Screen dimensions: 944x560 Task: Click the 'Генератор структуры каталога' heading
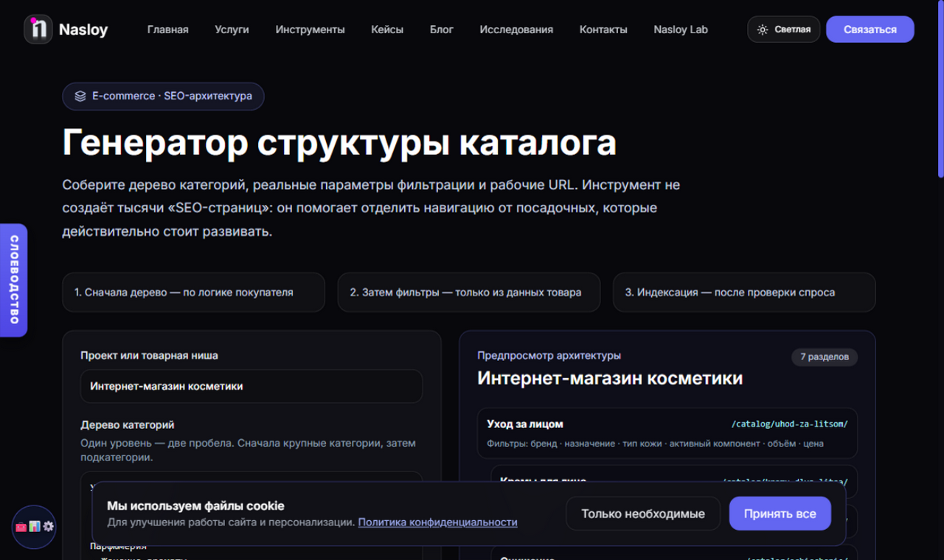[339, 143]
